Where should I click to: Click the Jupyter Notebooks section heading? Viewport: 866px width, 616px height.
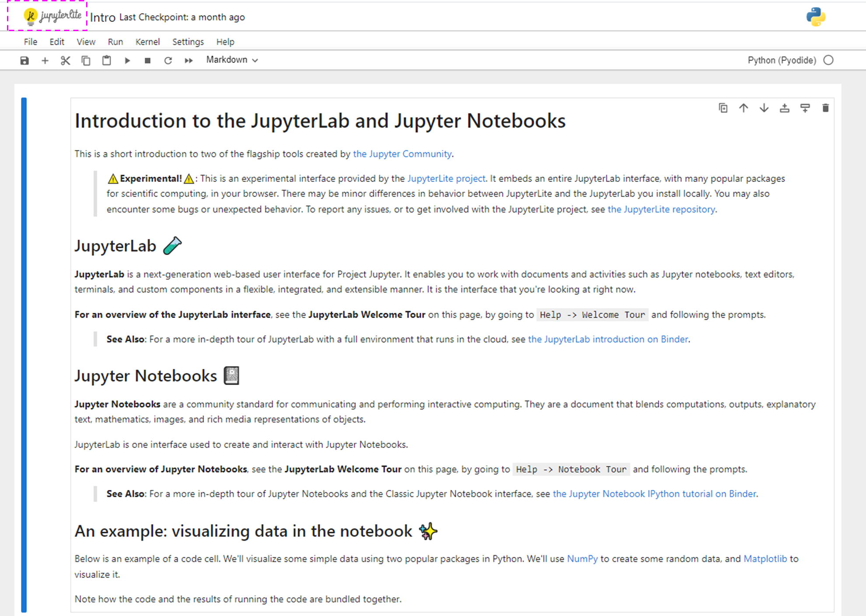coord(157,376)
